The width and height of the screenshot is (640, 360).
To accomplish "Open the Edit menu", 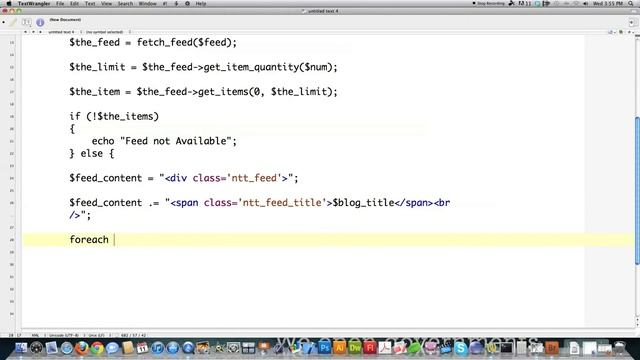I will [74, 3].
